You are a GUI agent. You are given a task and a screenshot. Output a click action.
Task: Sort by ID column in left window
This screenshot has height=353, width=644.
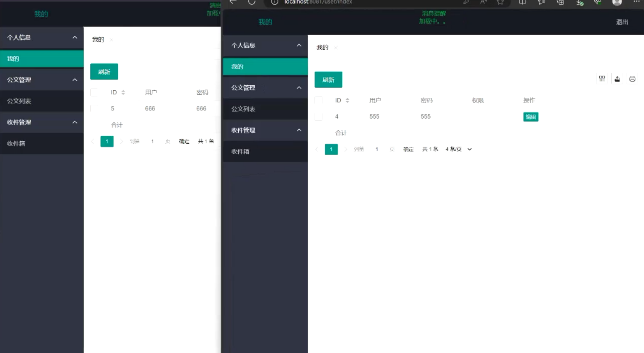123,92
